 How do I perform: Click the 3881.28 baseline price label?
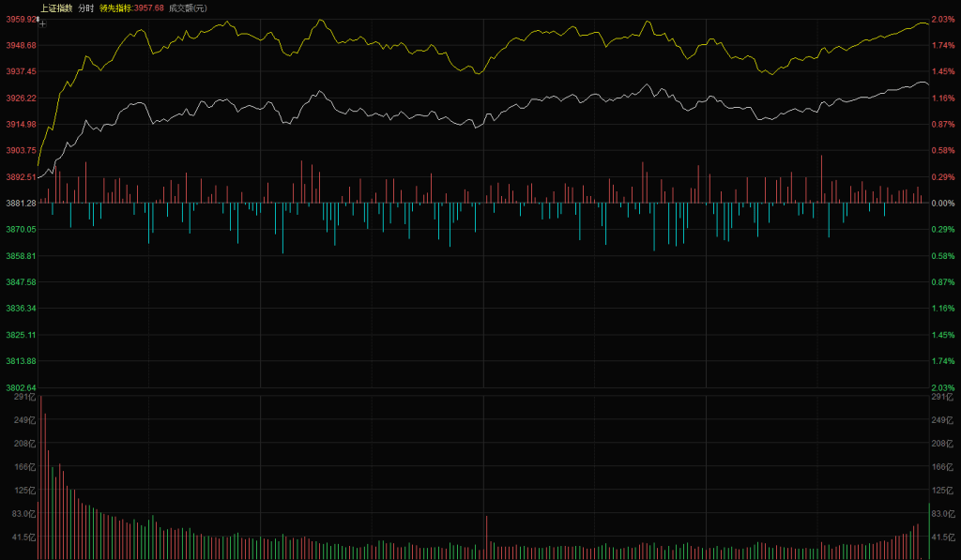coord(20,203)
